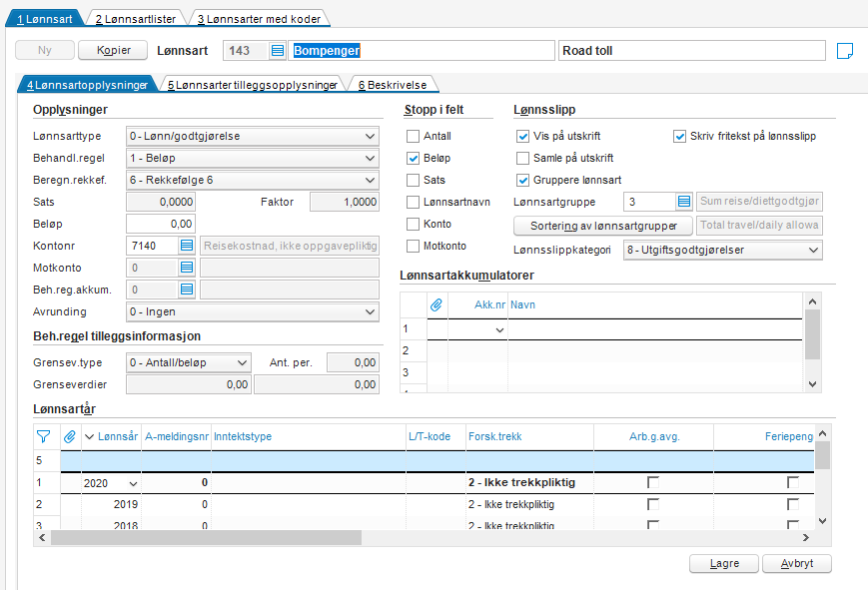
Task: Click Lønnsartår table scroll up arrow
Action: pos(823,433)
